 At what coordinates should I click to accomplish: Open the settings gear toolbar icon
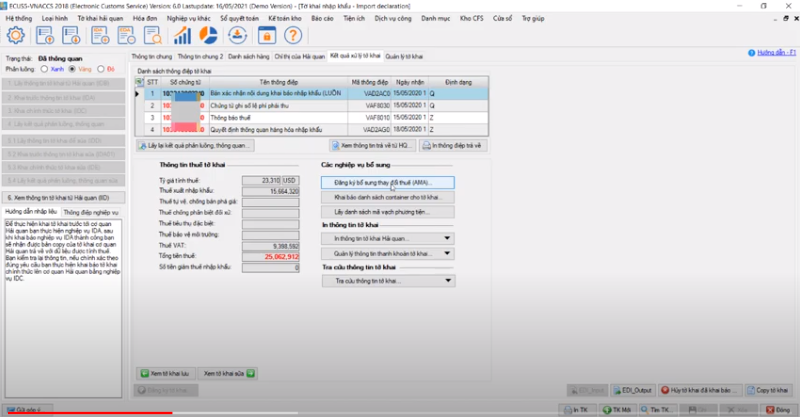(16, 35)
